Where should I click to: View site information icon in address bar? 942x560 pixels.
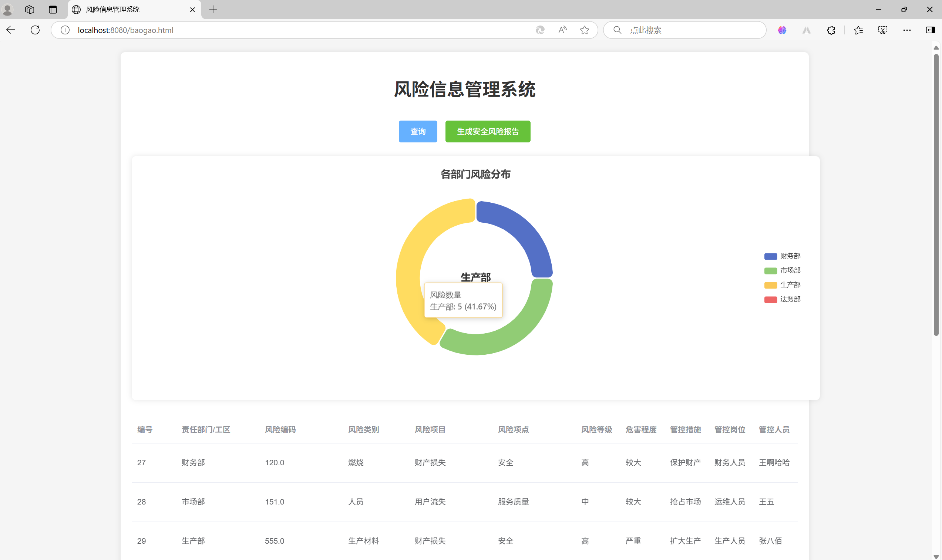pos(65,30)
